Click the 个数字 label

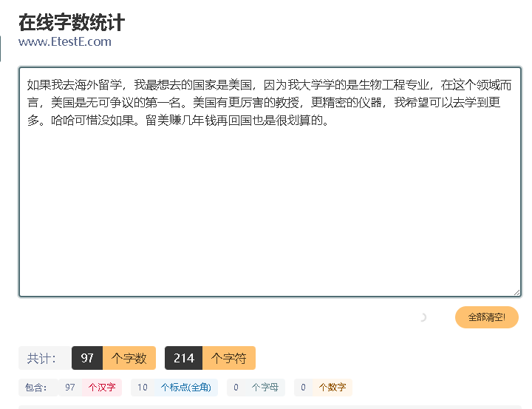click(332, 388)
